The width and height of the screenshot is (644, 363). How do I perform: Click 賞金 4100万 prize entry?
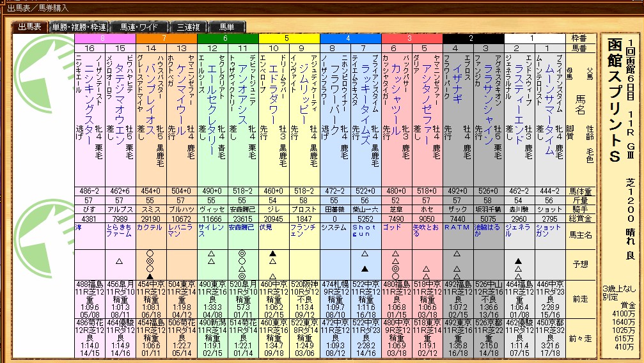[624, 314]
